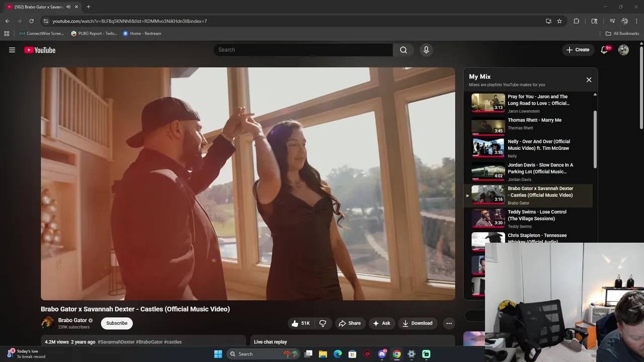Go back with the browser back arrow
644x362 pixels.
tap(7, 21)
